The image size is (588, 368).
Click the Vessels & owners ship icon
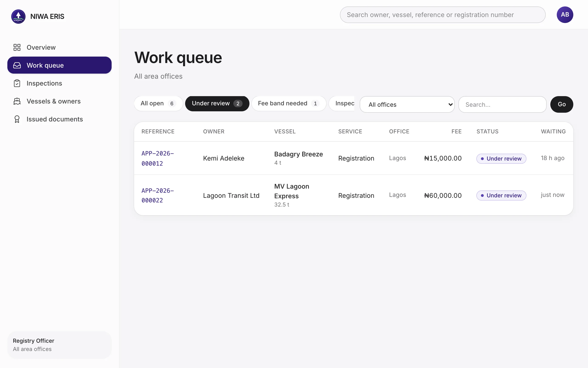click(x=17, y=101)
